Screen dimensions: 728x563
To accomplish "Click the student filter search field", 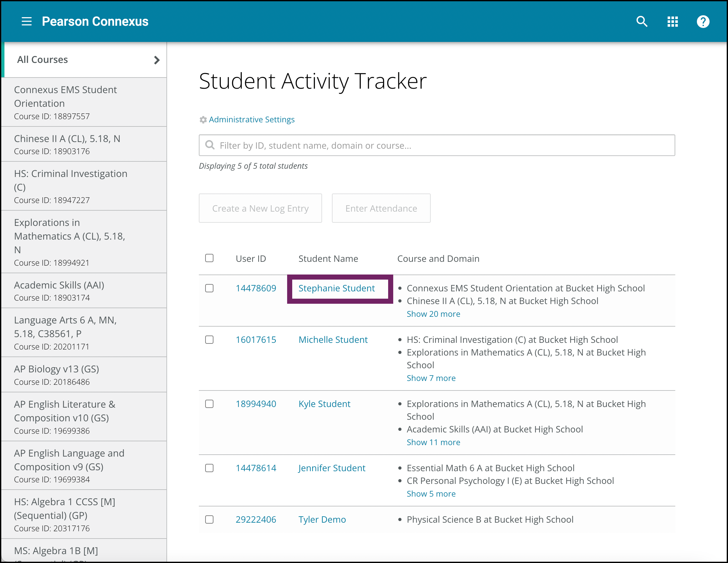I will point(437,145).
